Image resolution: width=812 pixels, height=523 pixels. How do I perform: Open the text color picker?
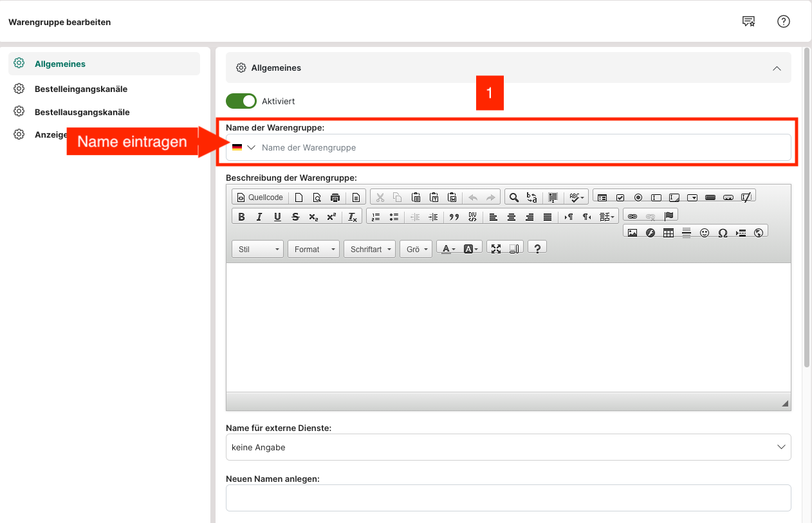(x=448, y=249)
